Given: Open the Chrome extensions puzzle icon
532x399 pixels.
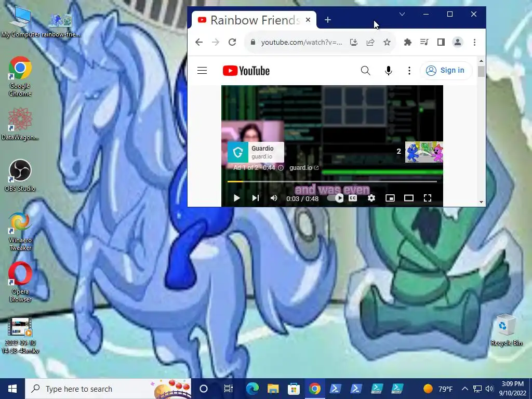Looking at the screenshot, I should (x=407, y=42).
